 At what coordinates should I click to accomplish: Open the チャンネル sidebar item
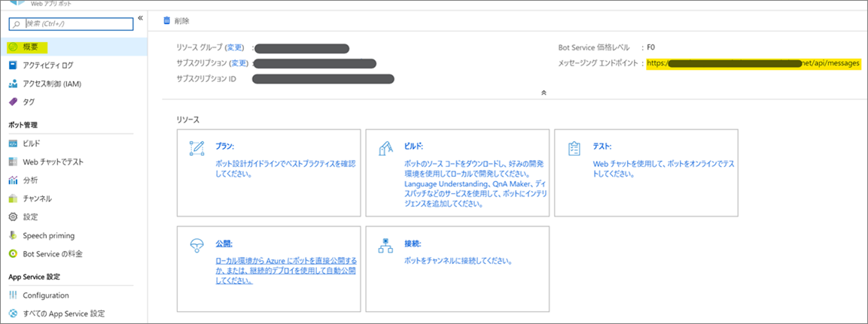(x=37, y=198)
